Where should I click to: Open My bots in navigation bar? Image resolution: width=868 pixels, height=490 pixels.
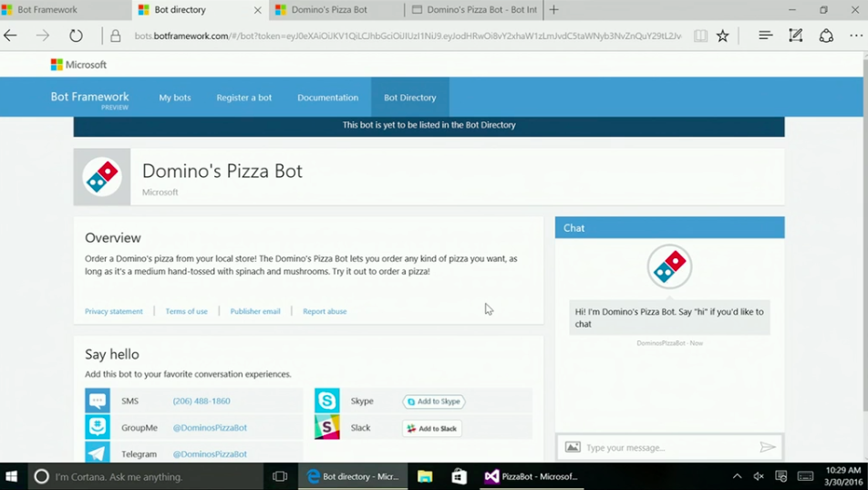click(x=175, y=98)
